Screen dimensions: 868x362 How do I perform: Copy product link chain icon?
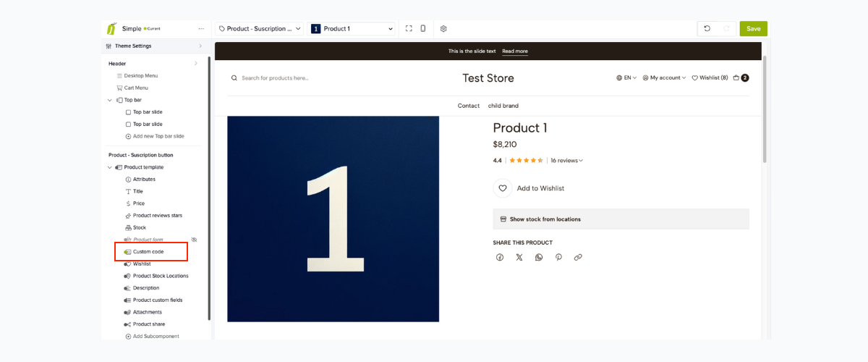pyautogui.click(x=578, y=257)
